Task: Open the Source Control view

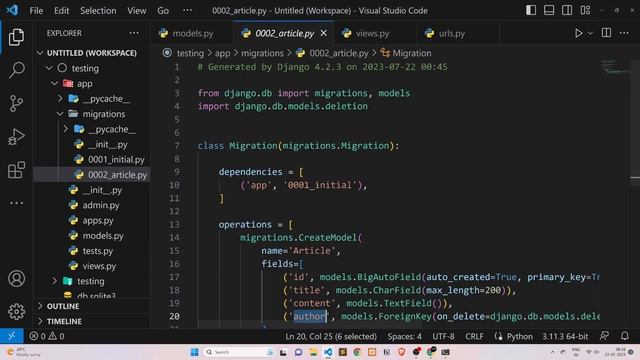Action: tap(16, 103)
